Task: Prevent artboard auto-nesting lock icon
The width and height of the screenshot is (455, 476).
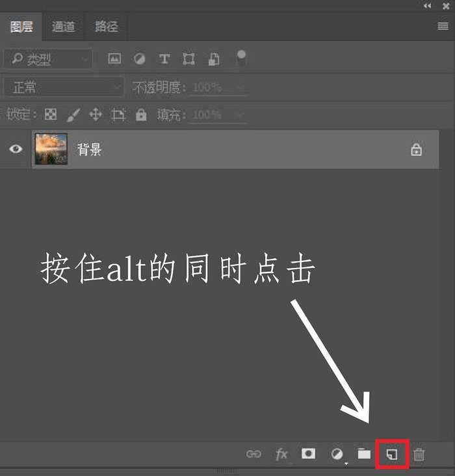Action: coord(118,114)
